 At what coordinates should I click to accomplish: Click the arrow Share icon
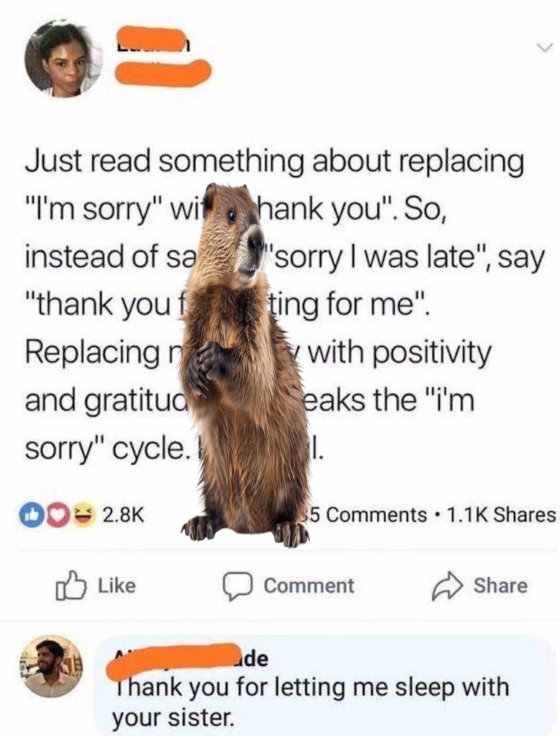pos(447,585)
